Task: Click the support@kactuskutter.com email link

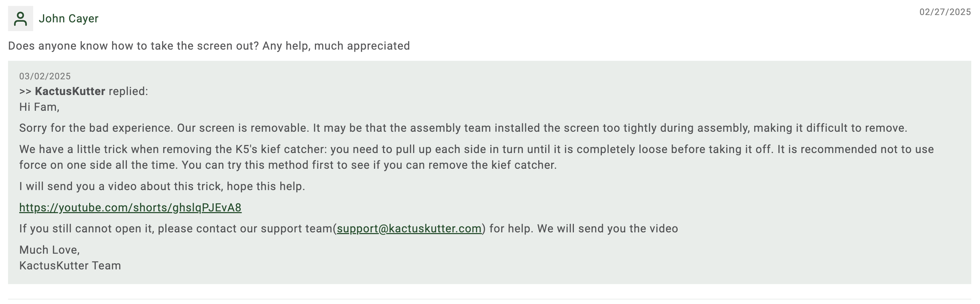Action: pyautogui.click(x=409, y=228)
